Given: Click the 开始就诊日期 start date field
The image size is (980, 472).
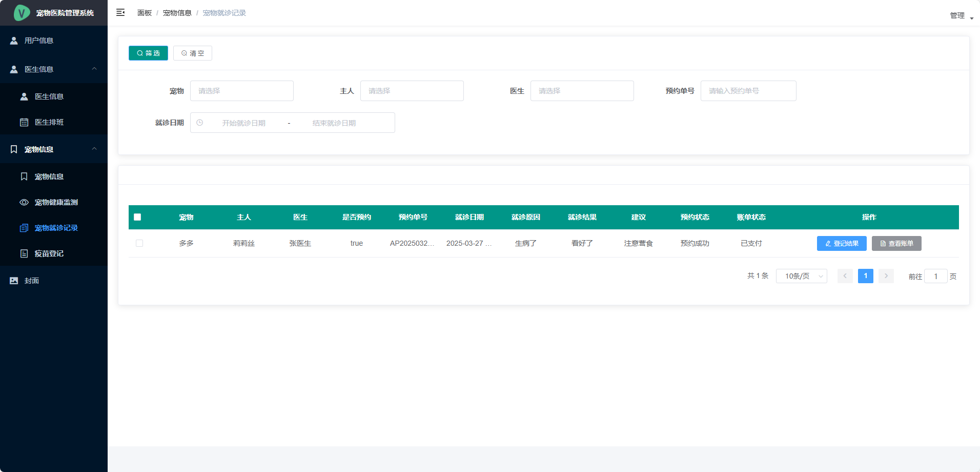Looking at the screenshot, I should click(244, 123).
